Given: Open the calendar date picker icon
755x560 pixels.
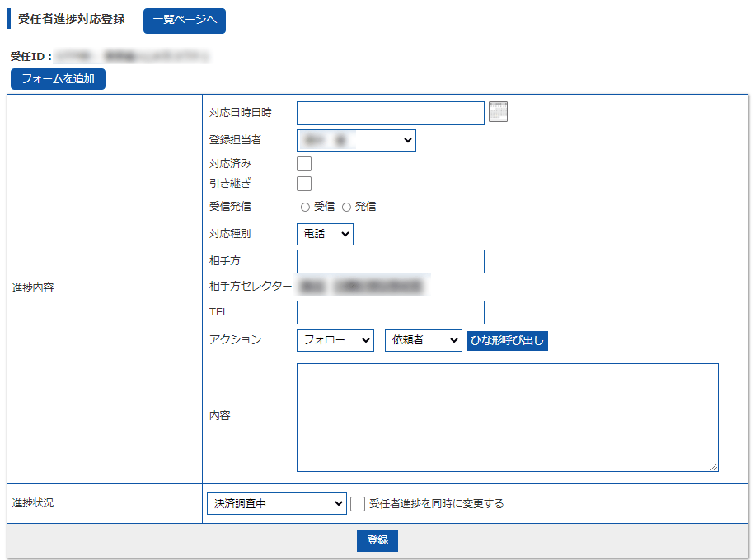Looking at the screenshot, I should click(x=498, y=112).
